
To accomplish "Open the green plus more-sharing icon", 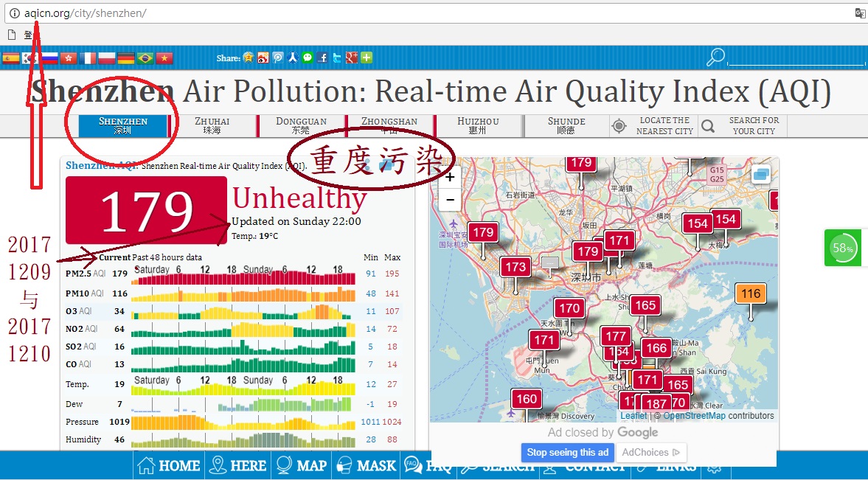I will coord(366,58).
